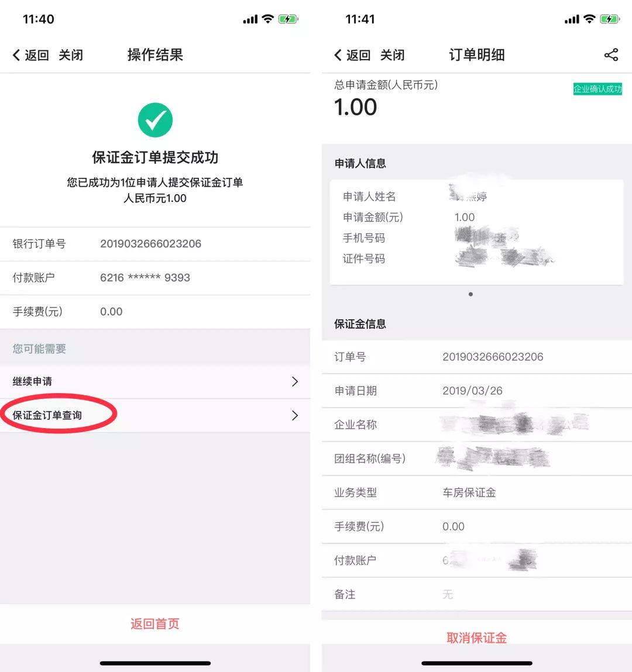Tap the green success checkmark icon

(x=155, y=120)
